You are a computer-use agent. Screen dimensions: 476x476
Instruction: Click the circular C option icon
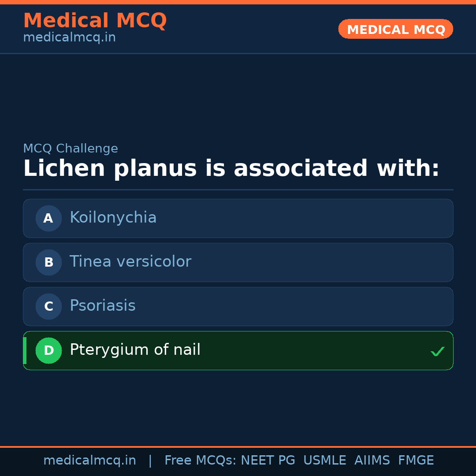(48, 306)
